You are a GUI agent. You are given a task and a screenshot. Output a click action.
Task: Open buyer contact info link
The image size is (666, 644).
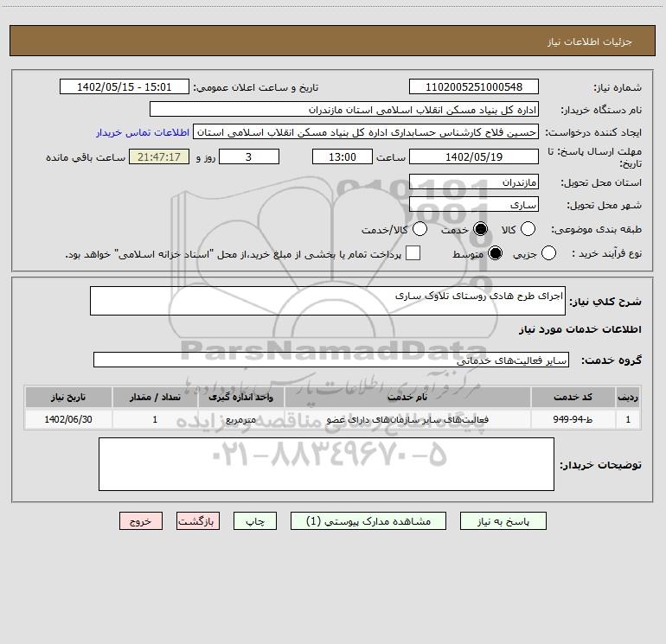click(x=143, y=132)
